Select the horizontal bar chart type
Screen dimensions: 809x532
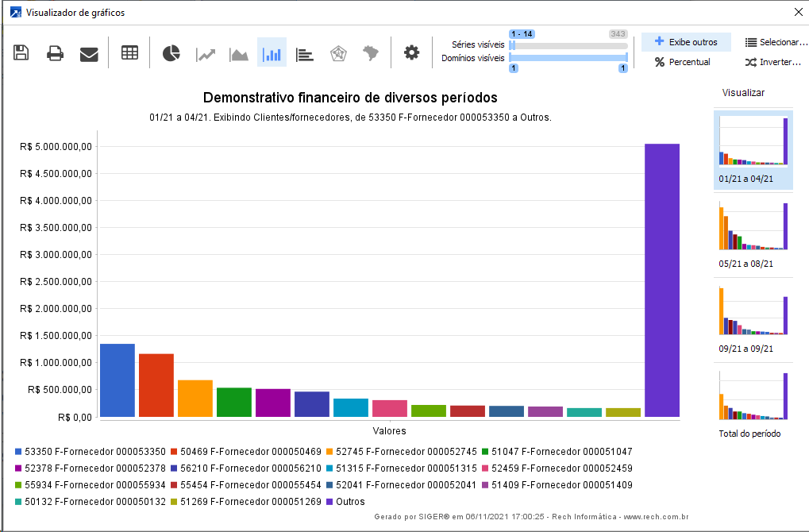point(304,53)
